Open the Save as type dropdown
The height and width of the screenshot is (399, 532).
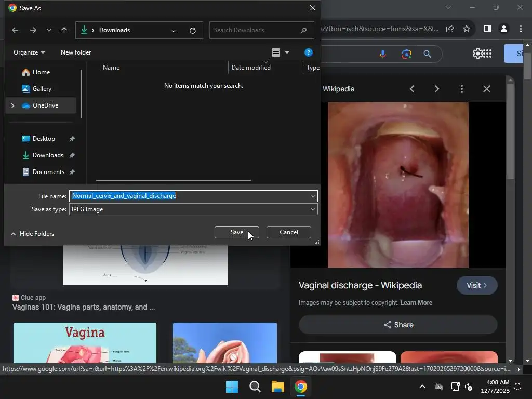coord(193,209)
